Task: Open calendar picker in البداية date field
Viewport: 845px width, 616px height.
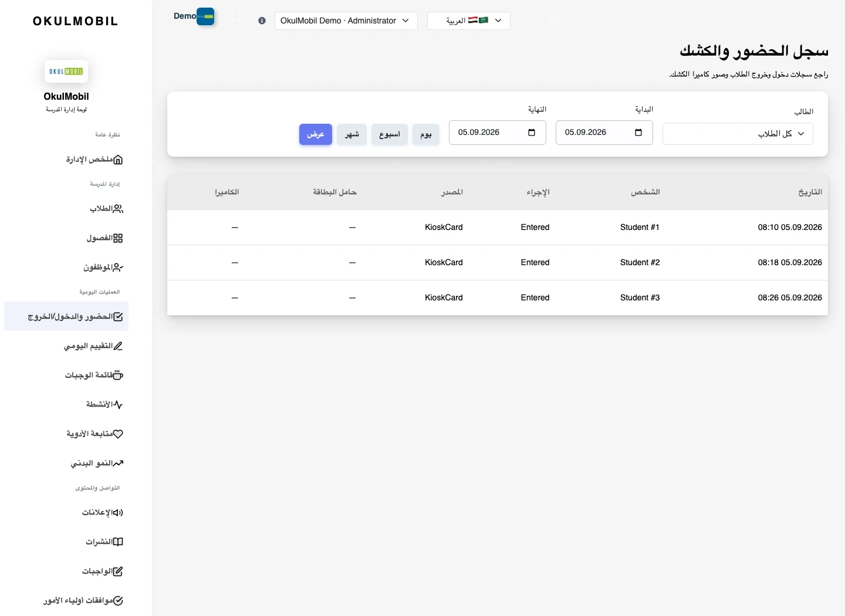Action: 638,133
